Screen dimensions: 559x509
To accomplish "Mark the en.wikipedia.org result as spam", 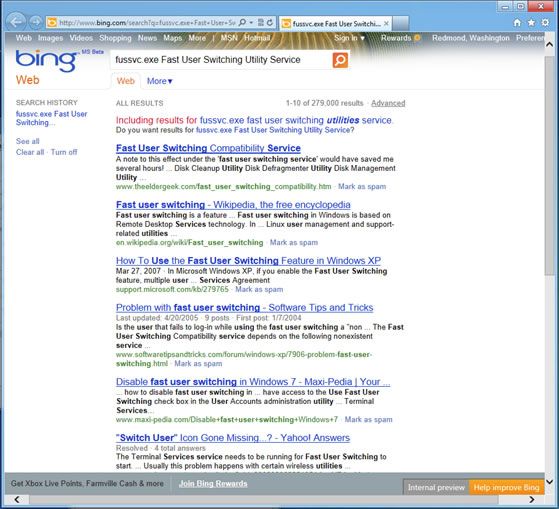I will click(294, 242).
